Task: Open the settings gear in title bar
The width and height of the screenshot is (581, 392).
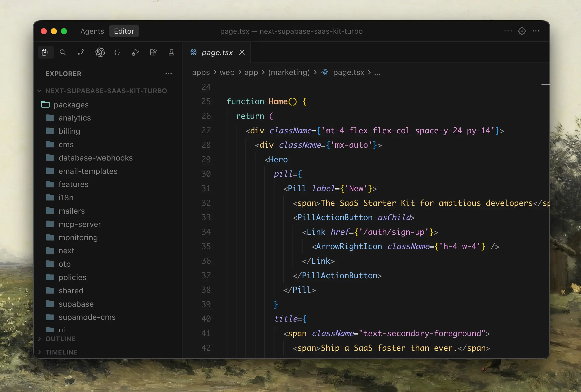Action: pos(522,31)
